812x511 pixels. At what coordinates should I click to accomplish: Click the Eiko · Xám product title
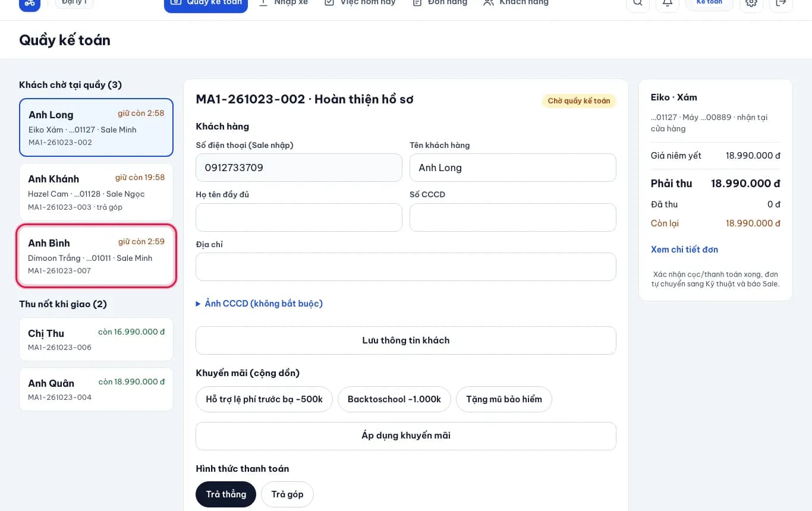[x=674, y=97]
